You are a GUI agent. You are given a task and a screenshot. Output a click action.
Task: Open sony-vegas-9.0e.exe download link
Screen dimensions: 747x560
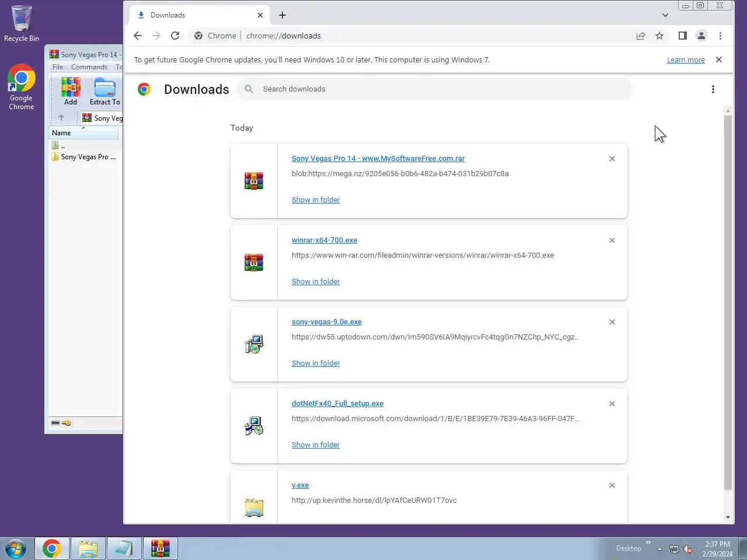327,322
